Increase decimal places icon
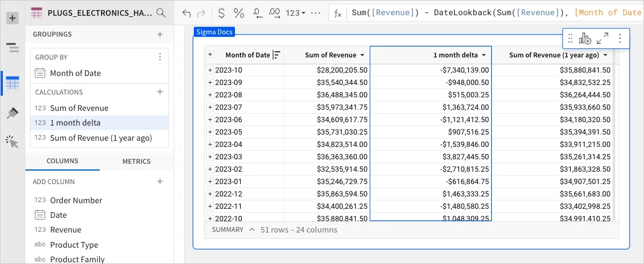The width and height of the screenshot is (644, 264). (274, 13)
